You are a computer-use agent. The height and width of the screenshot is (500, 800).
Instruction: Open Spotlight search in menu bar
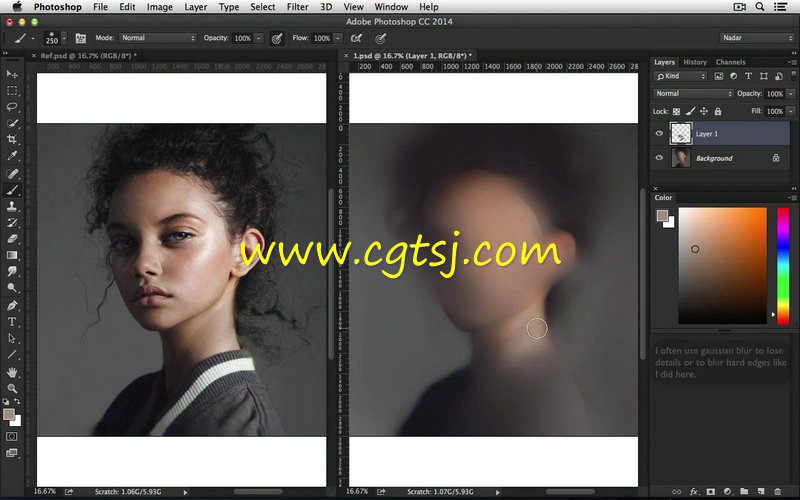tap(760, 7)
